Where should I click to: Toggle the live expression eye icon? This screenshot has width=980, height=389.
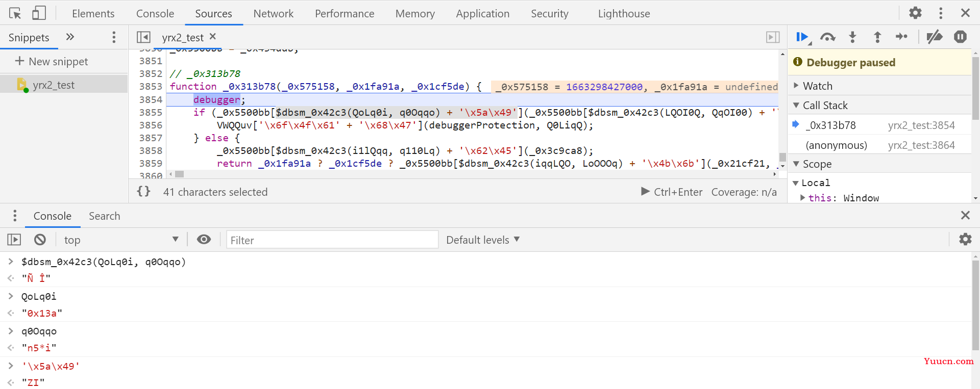click(204, 240)
